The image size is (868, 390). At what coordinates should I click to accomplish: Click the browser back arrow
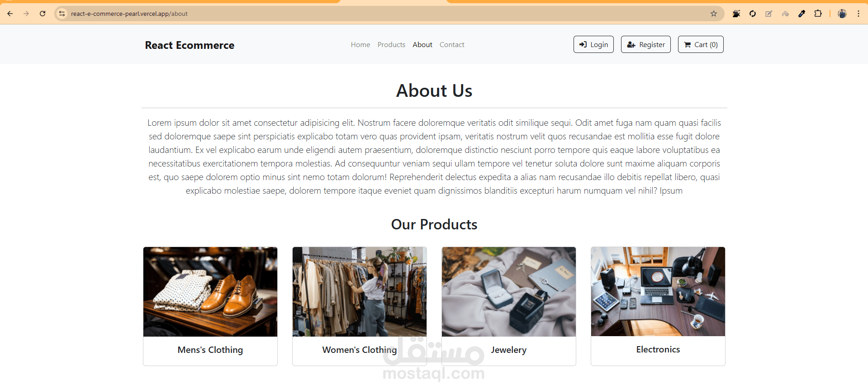tap(10, 14)
